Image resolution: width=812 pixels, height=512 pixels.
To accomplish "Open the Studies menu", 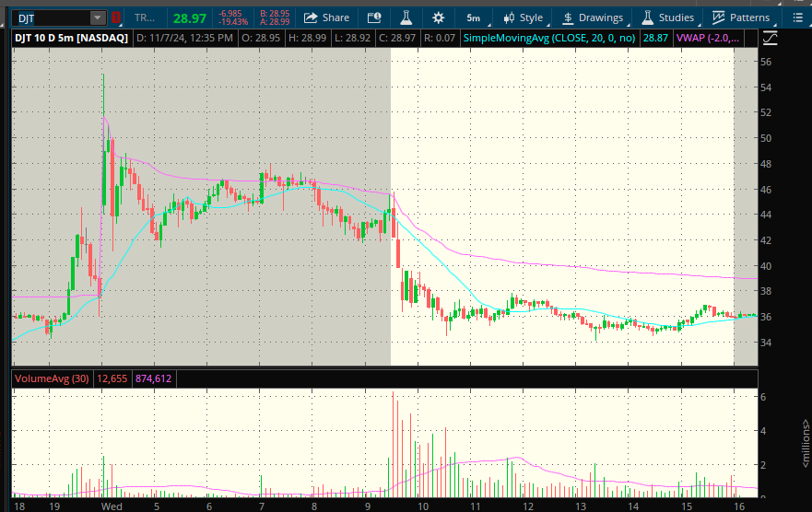I will point(668,18).
